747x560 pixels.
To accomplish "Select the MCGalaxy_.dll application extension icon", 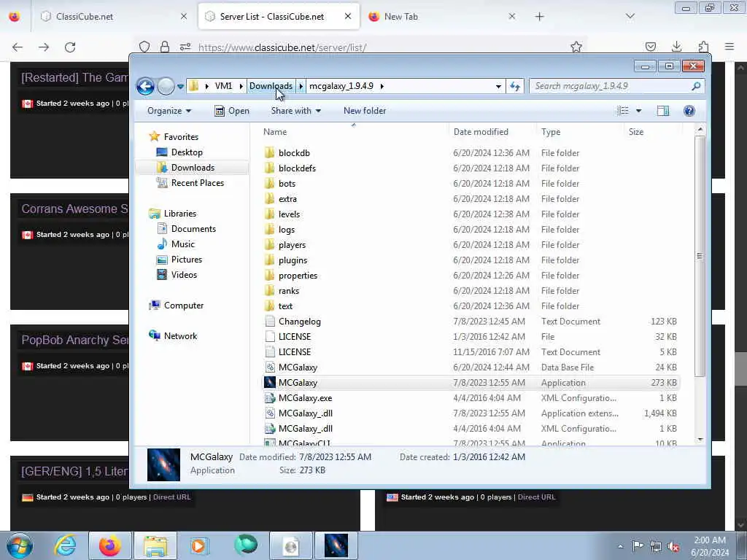I will click(x=270, y=413).
